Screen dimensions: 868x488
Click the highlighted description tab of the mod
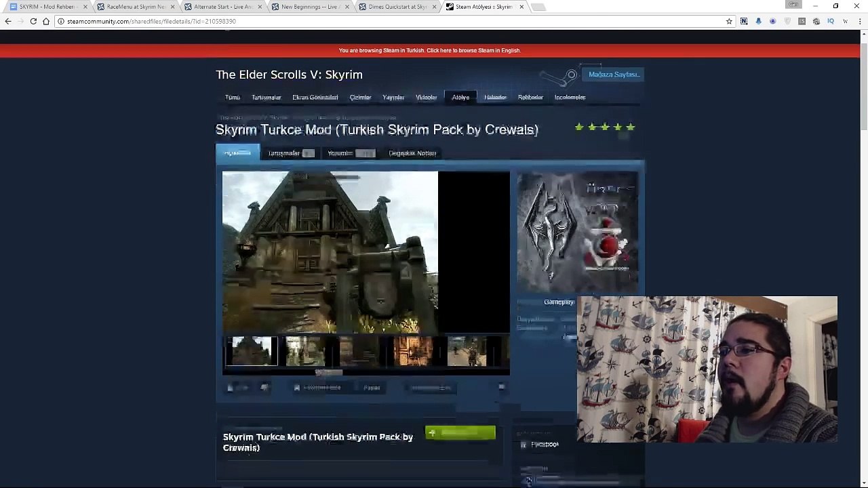coord(237,153)
